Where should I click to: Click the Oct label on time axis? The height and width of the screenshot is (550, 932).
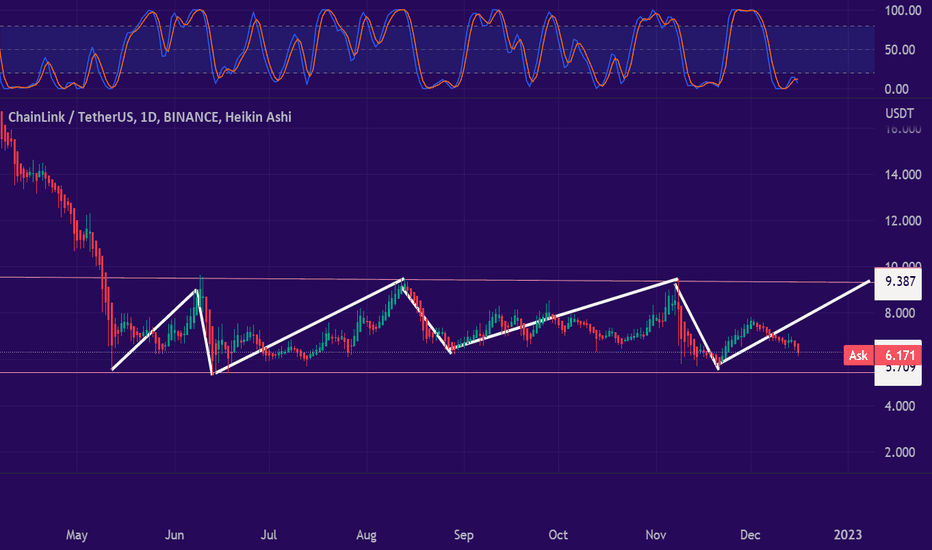pyautogui.click(x=558, y=535)
